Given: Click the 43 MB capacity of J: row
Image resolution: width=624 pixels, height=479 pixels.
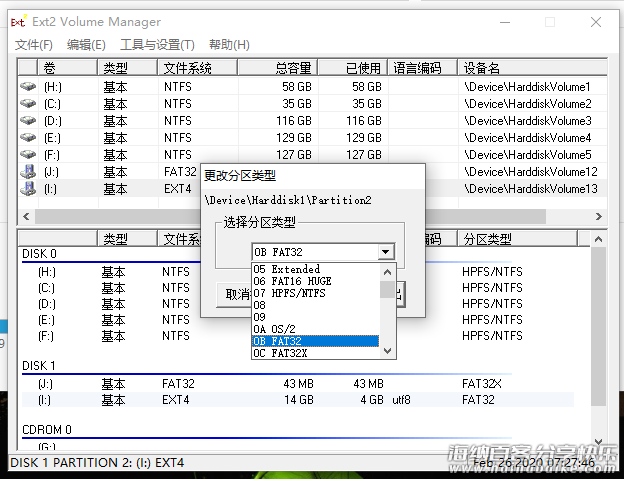Looking at the screenshot, I should coord(298,384).
